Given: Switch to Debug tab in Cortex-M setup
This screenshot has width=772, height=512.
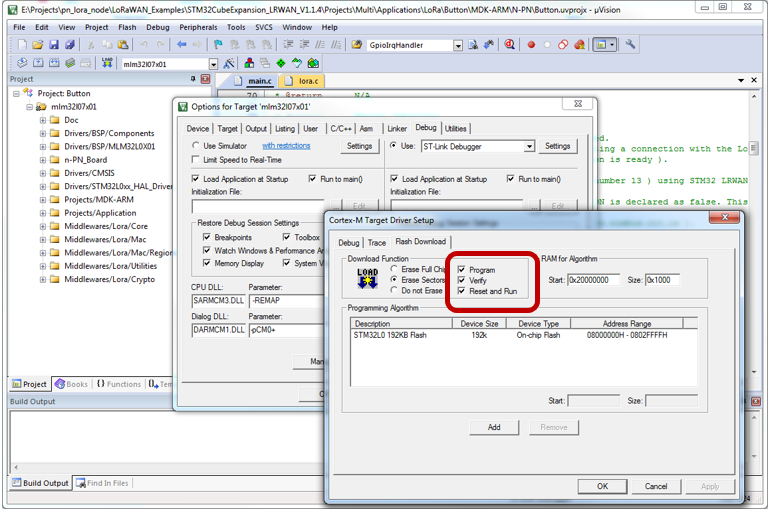Looking at the screenshot, I should (x=349, y=243).
